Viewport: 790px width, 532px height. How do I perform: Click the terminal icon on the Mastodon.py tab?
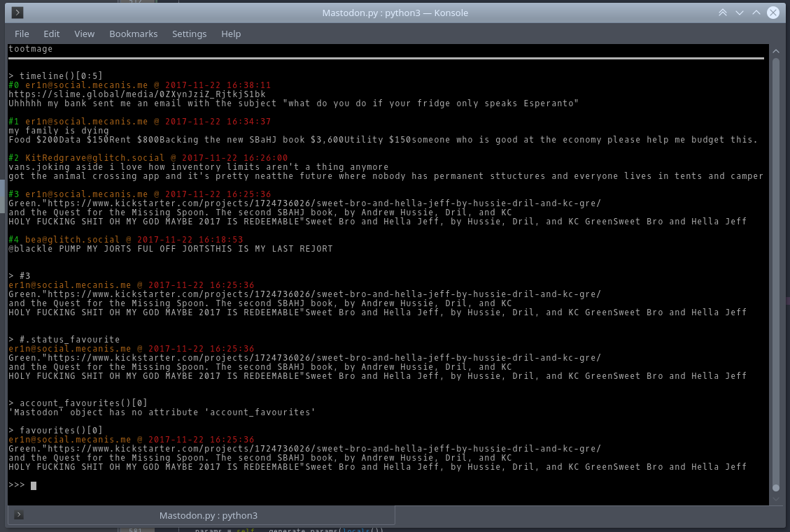click(x=19, y=515)
